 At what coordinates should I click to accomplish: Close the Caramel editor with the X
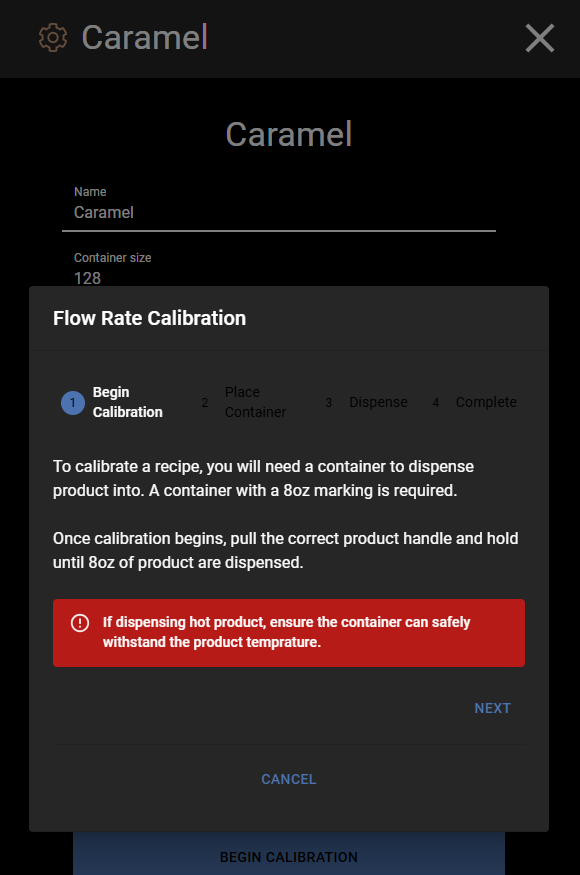pos(539,38)
